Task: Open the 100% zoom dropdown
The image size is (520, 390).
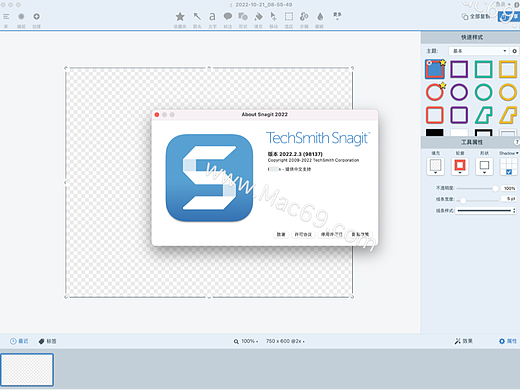Action: click(x=246, y=341)
